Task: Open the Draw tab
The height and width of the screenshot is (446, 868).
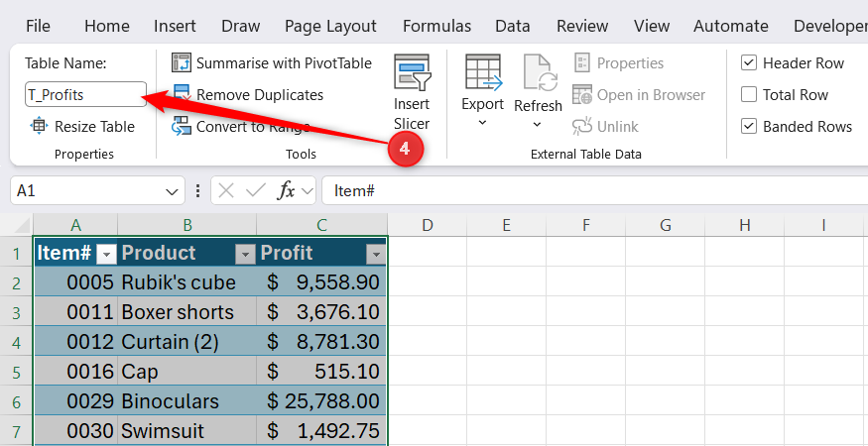Action: point(241,26)
